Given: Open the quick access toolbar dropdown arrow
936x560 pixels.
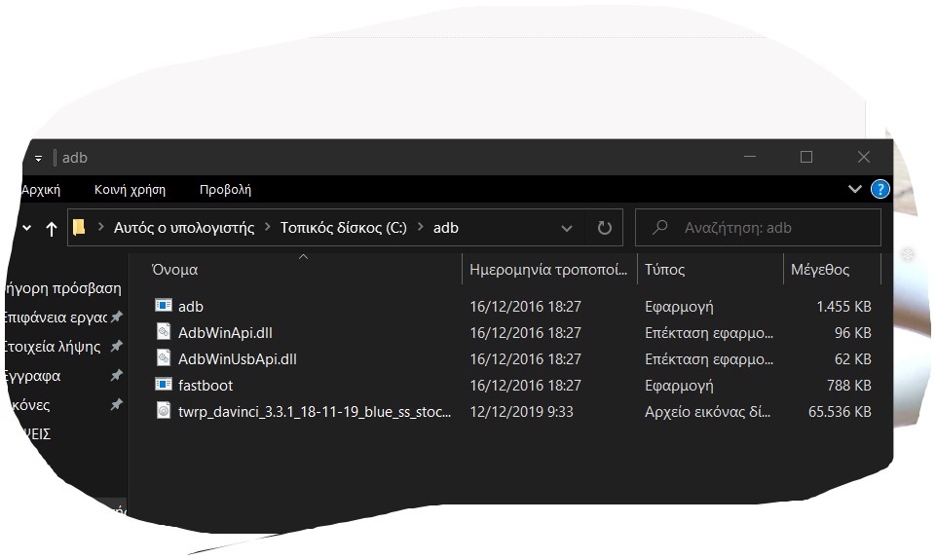Looking at the screenshot, I should point(38,158).
